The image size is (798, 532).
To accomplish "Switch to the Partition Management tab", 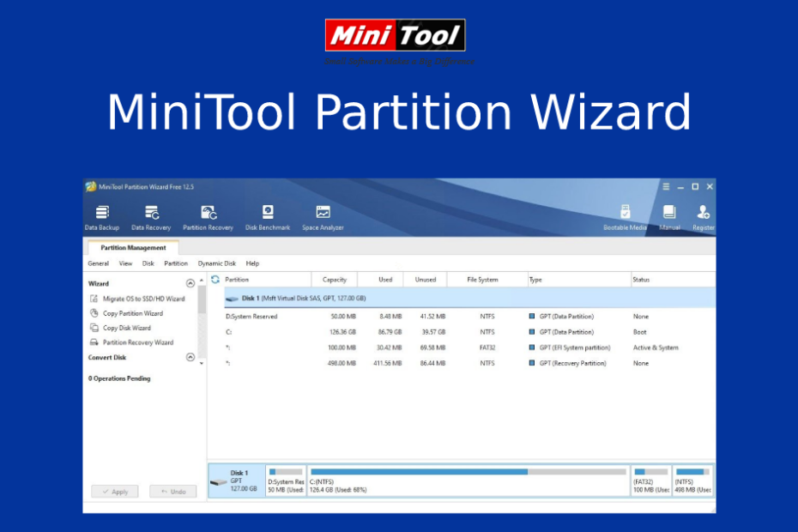I will click(x=133, y=247).
